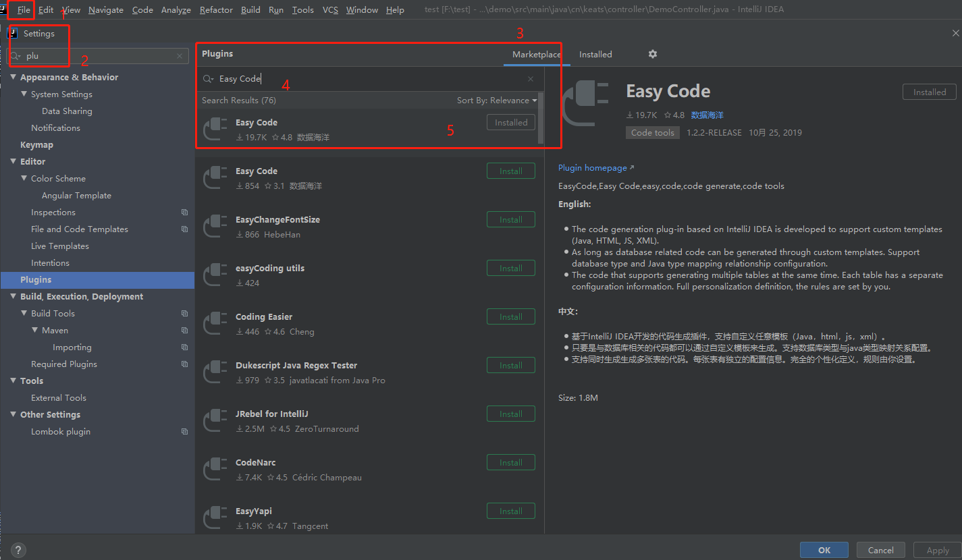Viewport: 962px width, 560px height.
Task: Install JRebel for IntelliJ
Action: click(510, 414)
